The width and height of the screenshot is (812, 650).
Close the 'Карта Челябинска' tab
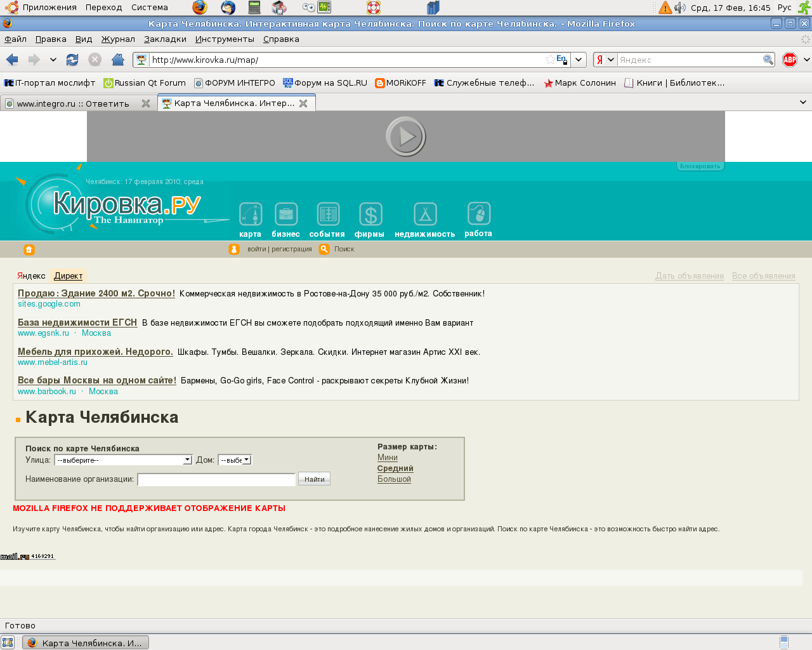303,103
